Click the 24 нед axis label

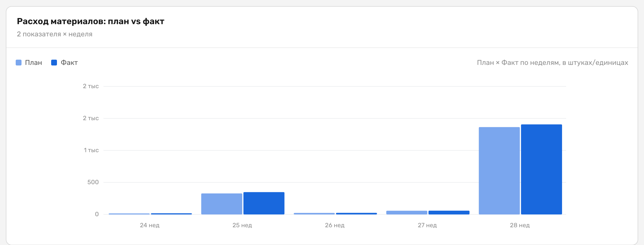(150, 225)
